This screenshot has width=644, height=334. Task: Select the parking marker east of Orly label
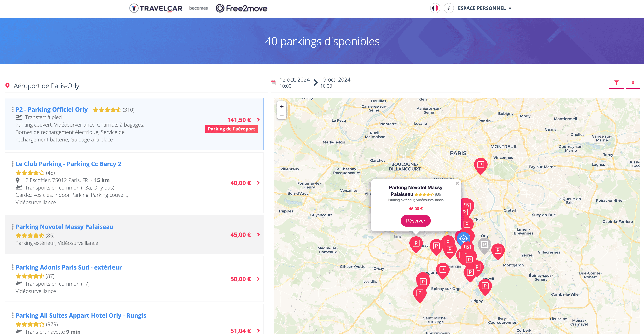coord(498,252)
